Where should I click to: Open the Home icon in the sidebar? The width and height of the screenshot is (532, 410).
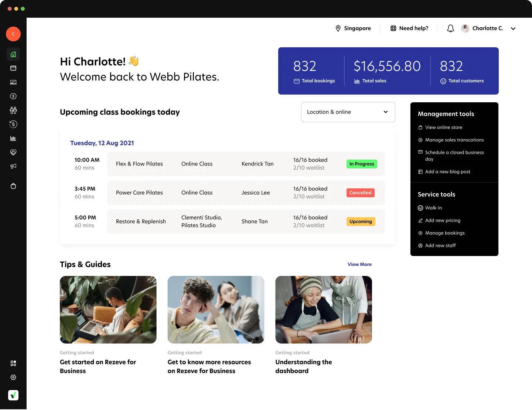[13, 54]
